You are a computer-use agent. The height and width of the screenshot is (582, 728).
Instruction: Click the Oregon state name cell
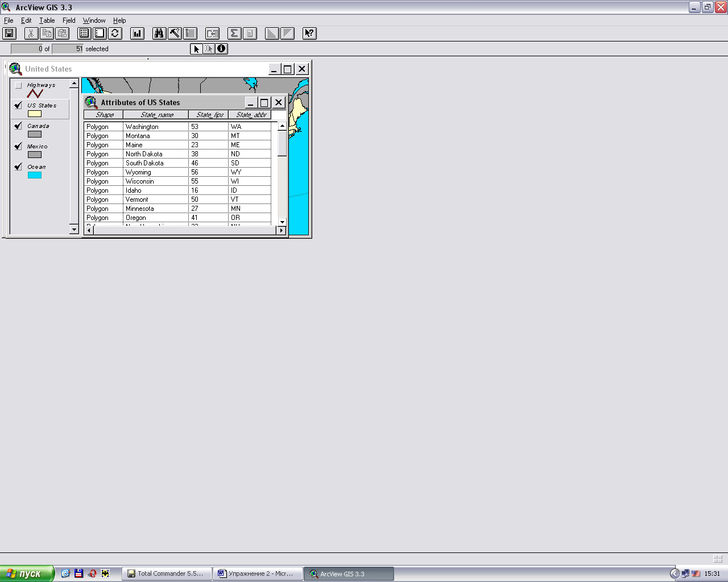click(156, 218)
